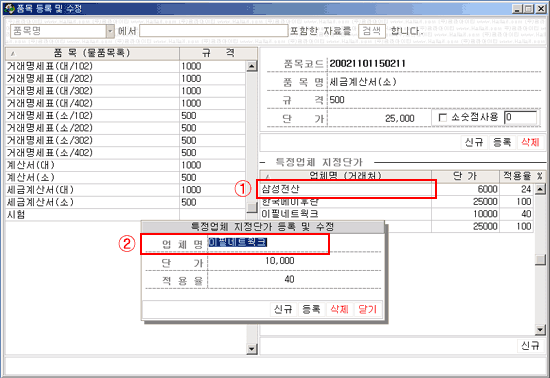This screenshot has width=550, height=378.
Task: Click the dialog title 특정업체 지정단가 등록 및 수정
Action: coord(262,227)
